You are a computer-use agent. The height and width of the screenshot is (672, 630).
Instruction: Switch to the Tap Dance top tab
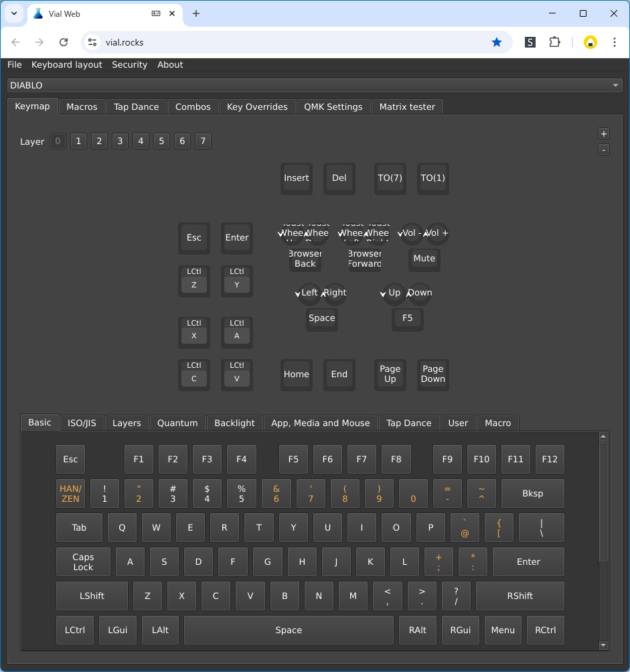click(x=136, y=107)
